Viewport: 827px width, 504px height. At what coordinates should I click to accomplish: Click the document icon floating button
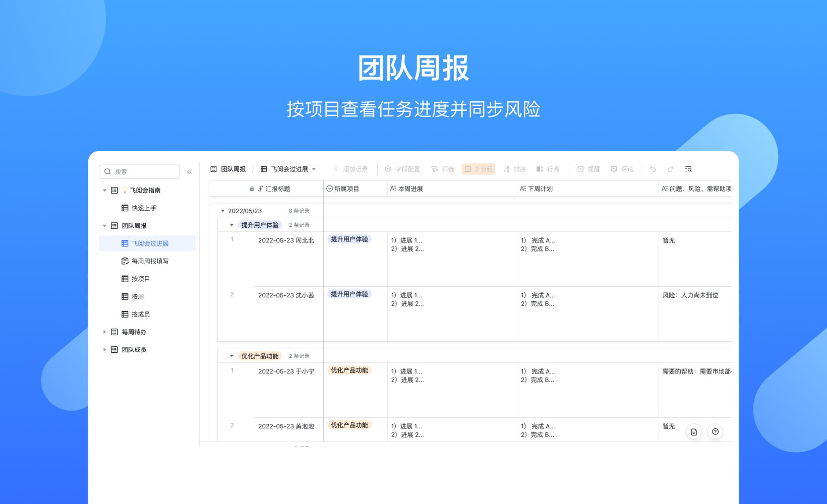coord(694,432)
